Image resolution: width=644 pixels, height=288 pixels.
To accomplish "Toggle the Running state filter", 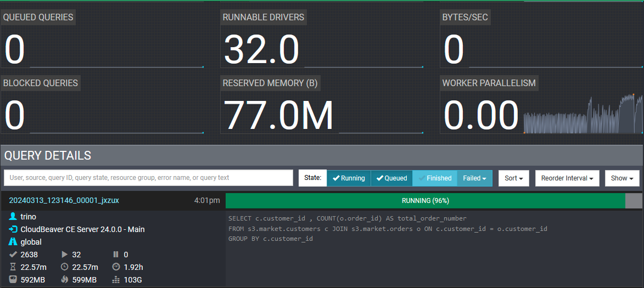I will pos(349,178).
